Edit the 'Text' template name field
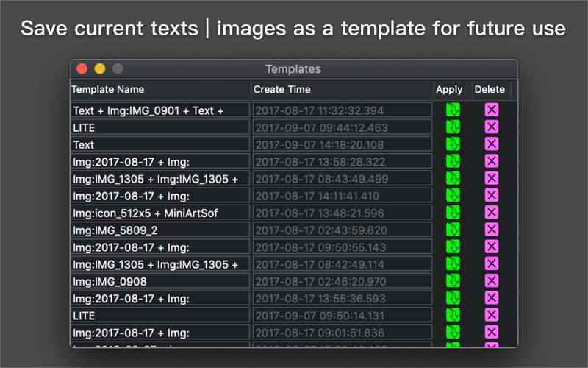This screenshot has width=588, height=368. [x=160, y=144]
